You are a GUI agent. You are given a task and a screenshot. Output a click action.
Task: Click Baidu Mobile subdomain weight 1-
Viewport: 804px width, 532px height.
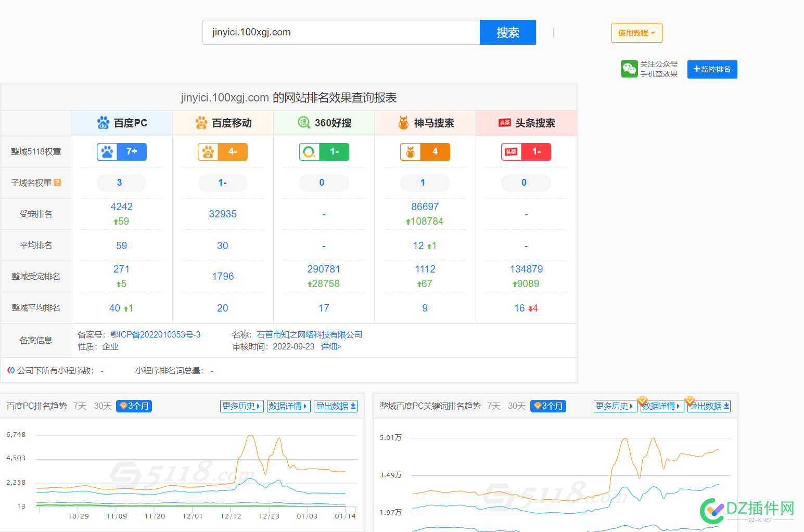tap(223, 183)
